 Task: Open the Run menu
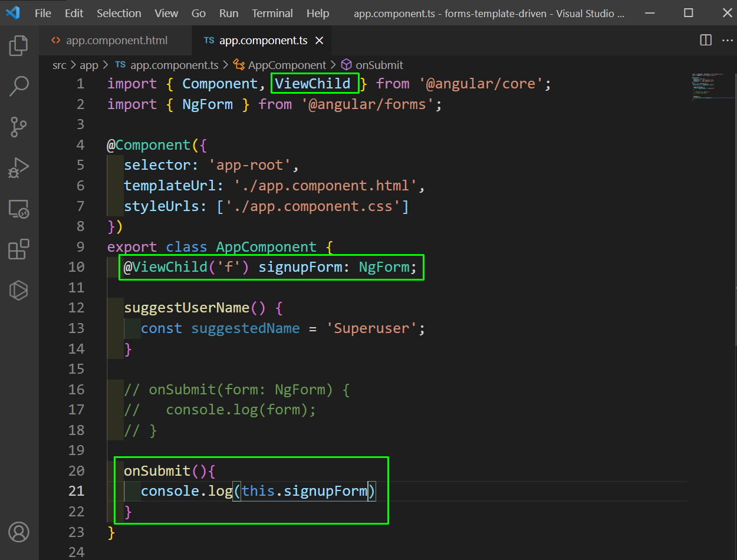tap(229, 13)
